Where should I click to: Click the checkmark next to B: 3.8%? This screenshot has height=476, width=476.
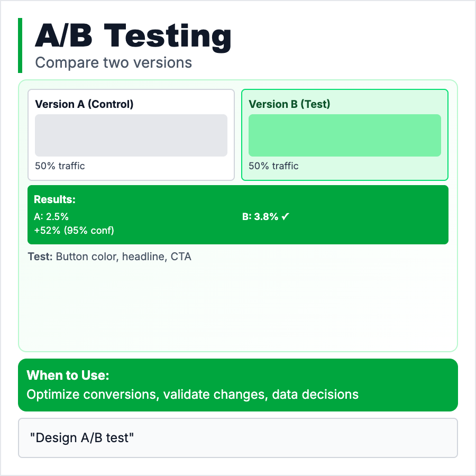[x=285, y=217]
